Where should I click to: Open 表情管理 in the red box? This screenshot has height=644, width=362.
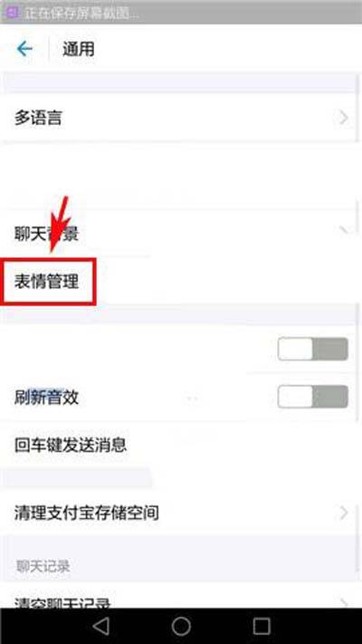coord(47,282)
